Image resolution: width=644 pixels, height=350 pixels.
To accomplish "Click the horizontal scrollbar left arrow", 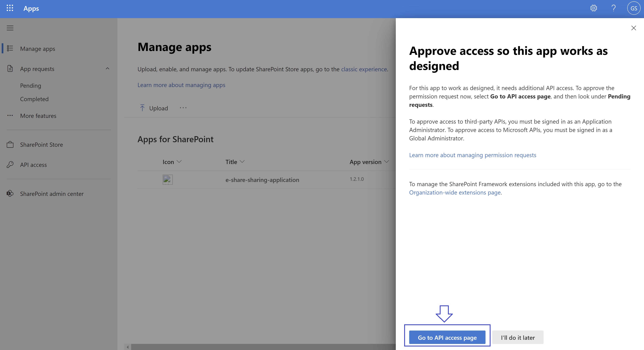I will click(x=127, y=347).
